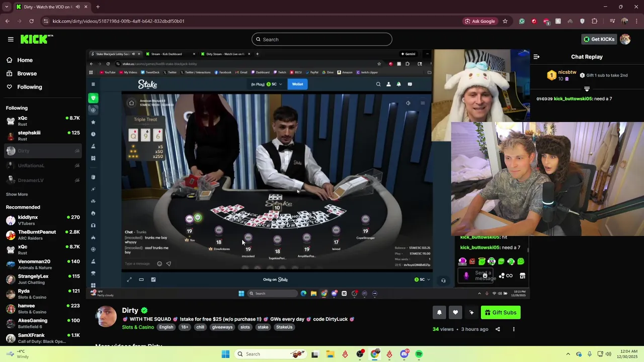Click the share icon under the video
The image size is (644, 362).
coord(498,329)
